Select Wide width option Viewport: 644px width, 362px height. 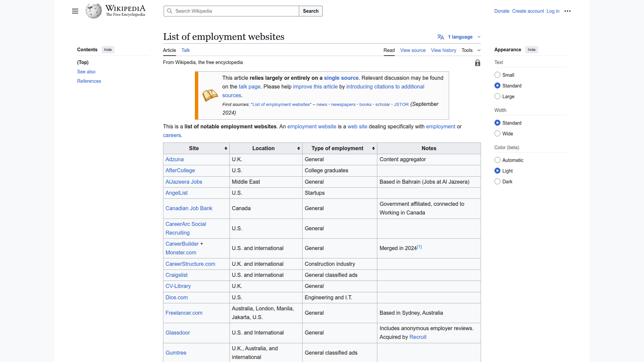[x=497, y=134]
